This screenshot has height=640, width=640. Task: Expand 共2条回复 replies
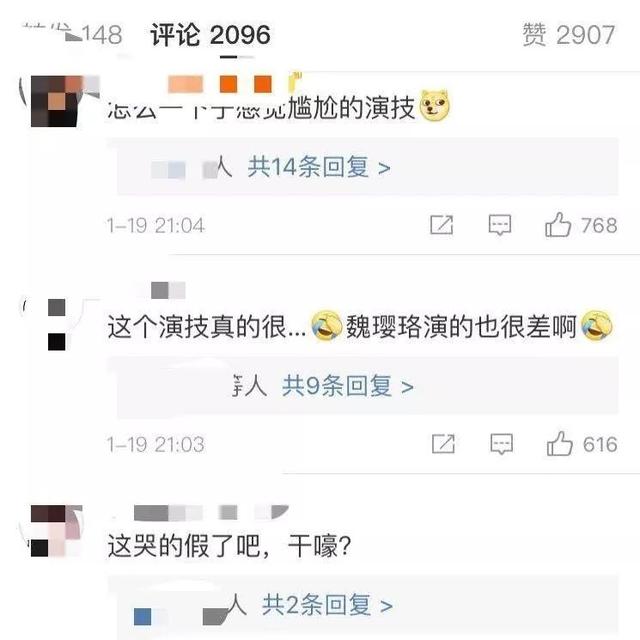coord(327,605)
